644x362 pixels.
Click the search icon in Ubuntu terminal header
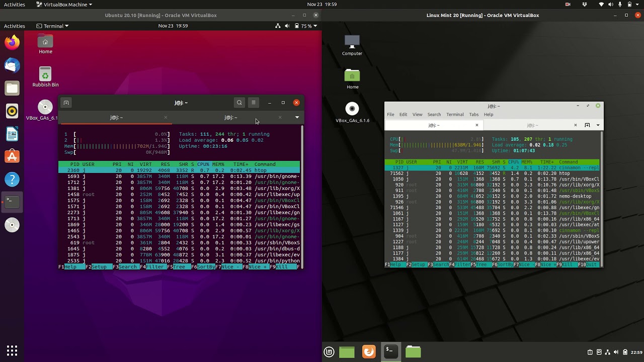coord(239,103)
